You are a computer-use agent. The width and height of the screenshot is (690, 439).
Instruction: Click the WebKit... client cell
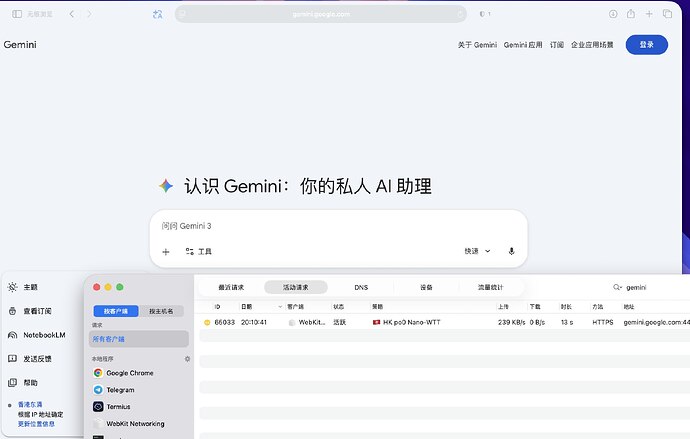pyautogui.click(x=307, y=322)
